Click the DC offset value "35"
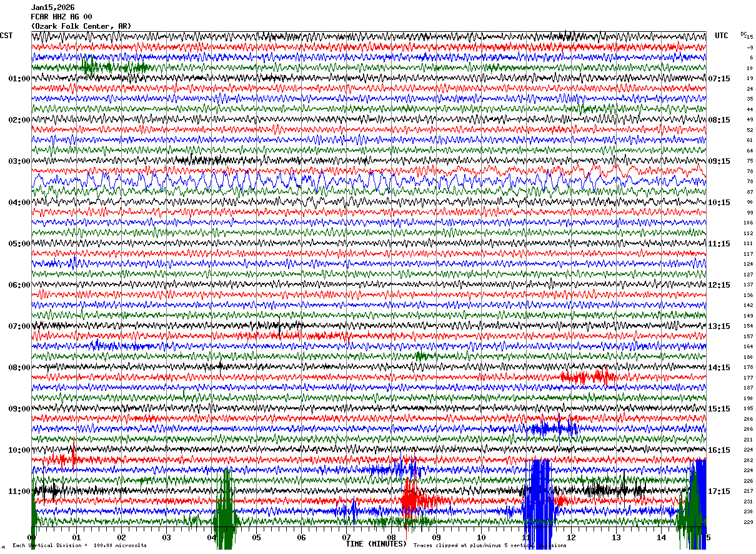 pyautogui.click(x=750, y=99)
